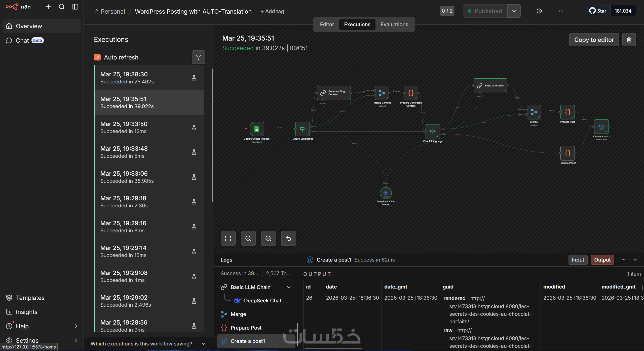Image resolution: width=644 pixels, height=351 pixels.
Task: Open the search magnifier in sidebar
Action: [x=62, y=7]
